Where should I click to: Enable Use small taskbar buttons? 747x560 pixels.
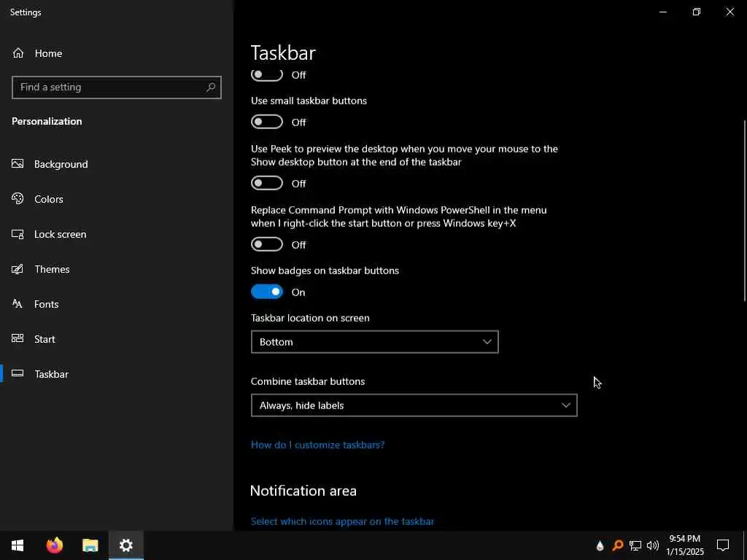[x=267, y=122]
